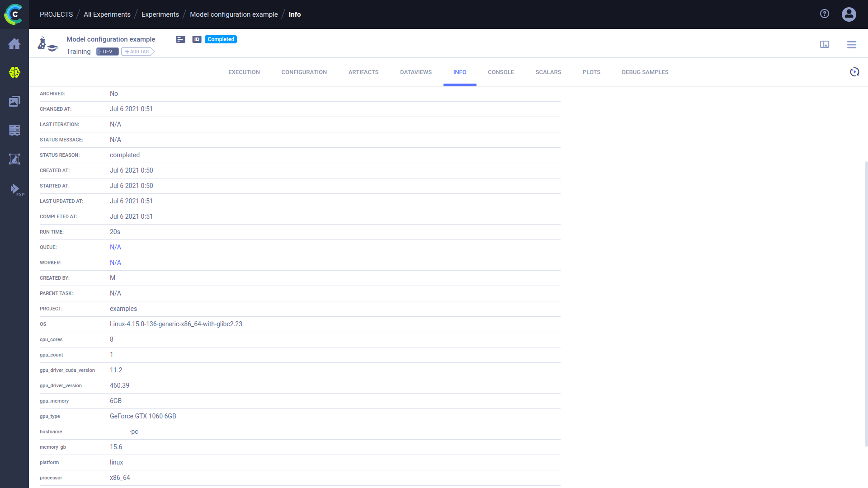868x488 pixels.
Task: Select the Model Endpoints icon in sidebar
Action: [14, 159]
